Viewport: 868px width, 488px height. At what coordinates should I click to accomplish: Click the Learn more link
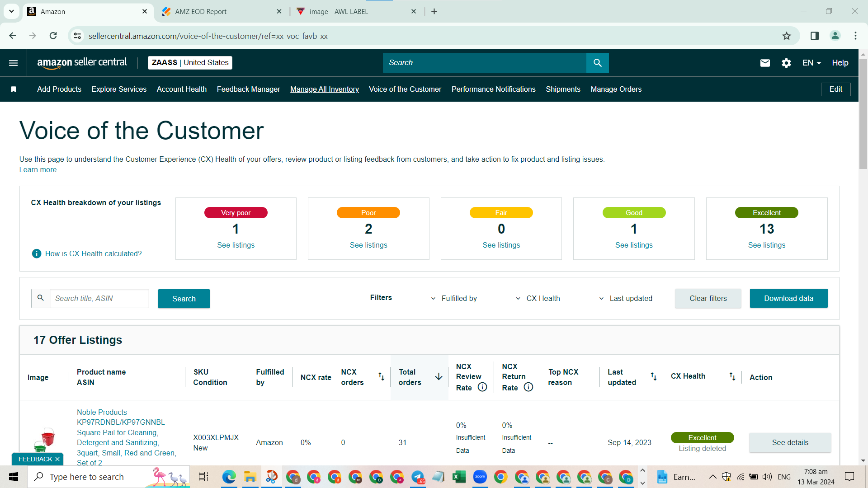[38, 170]
